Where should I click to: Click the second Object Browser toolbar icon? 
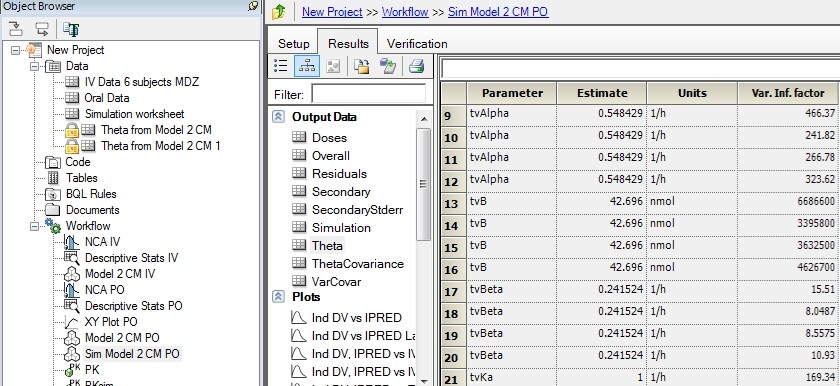pos(41,29)
